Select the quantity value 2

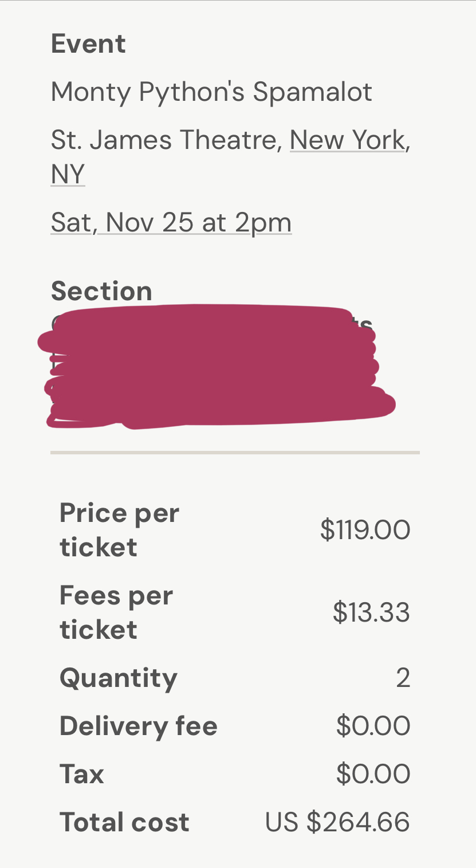click(x=403, y=678)
